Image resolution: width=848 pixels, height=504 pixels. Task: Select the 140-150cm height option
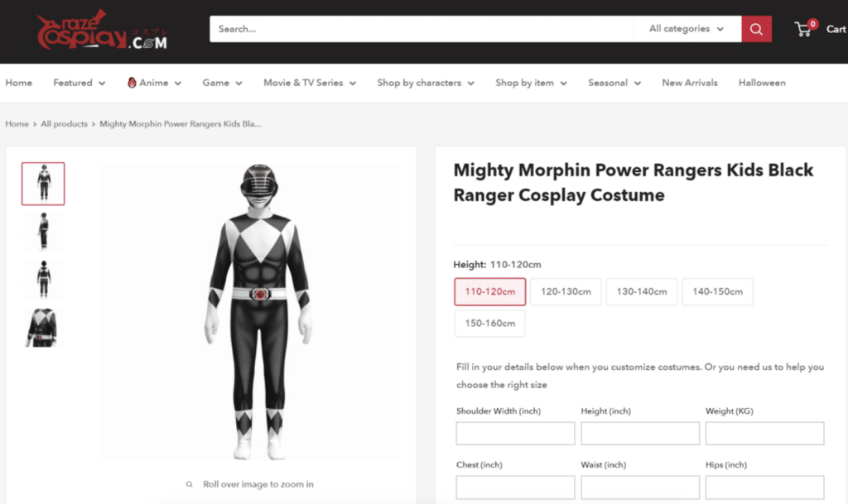(x=717, y=291)
